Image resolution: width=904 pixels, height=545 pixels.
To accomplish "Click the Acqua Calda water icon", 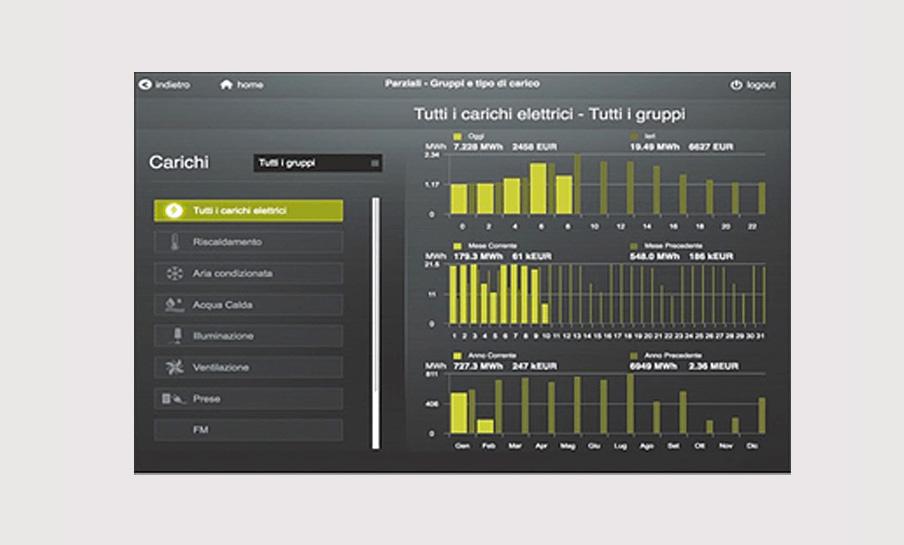I will [x=174, y=304].
